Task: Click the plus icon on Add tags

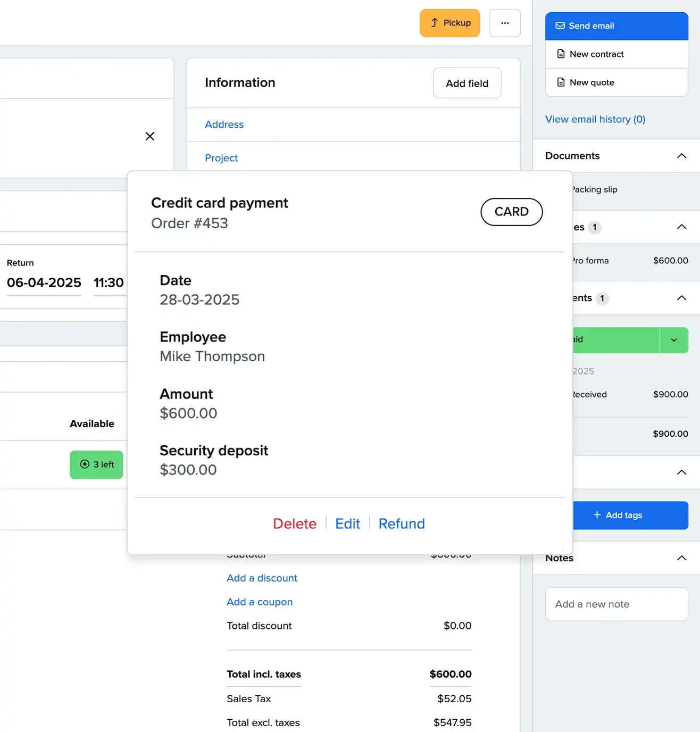Action: click(x=597, y=515)
